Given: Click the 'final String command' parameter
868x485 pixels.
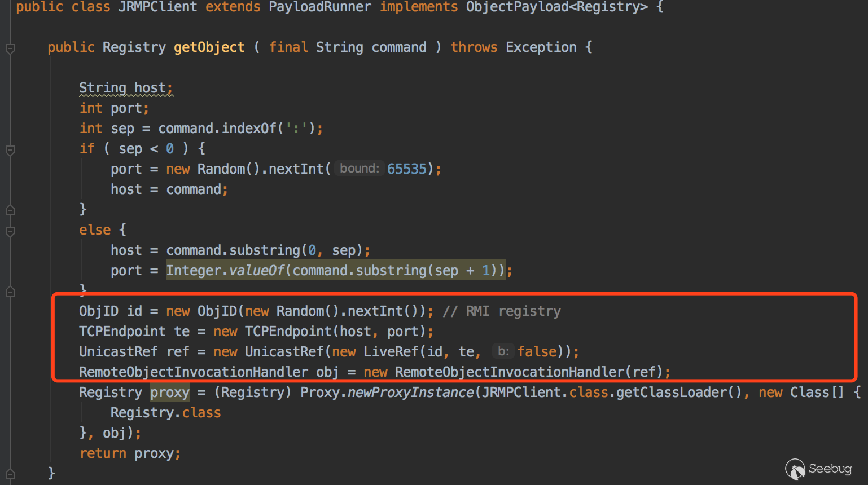Looking at the screenshot, I should pyautogui.click(x=348, y=47).
